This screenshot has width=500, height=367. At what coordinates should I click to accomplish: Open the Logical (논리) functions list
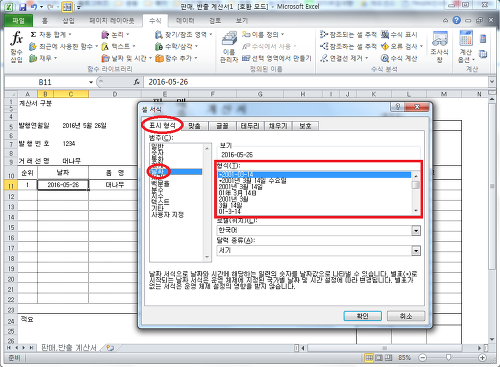click(x=115, y=34)
